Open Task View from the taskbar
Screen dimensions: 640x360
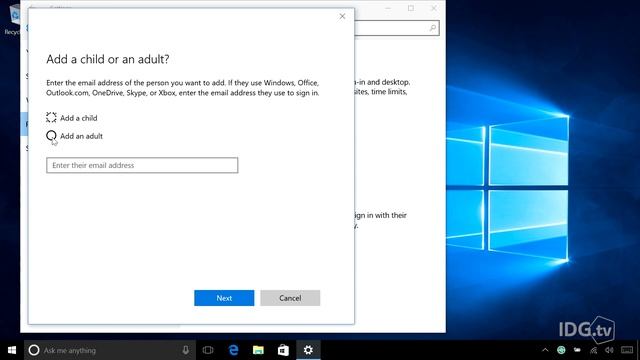(x=208, y=350)
